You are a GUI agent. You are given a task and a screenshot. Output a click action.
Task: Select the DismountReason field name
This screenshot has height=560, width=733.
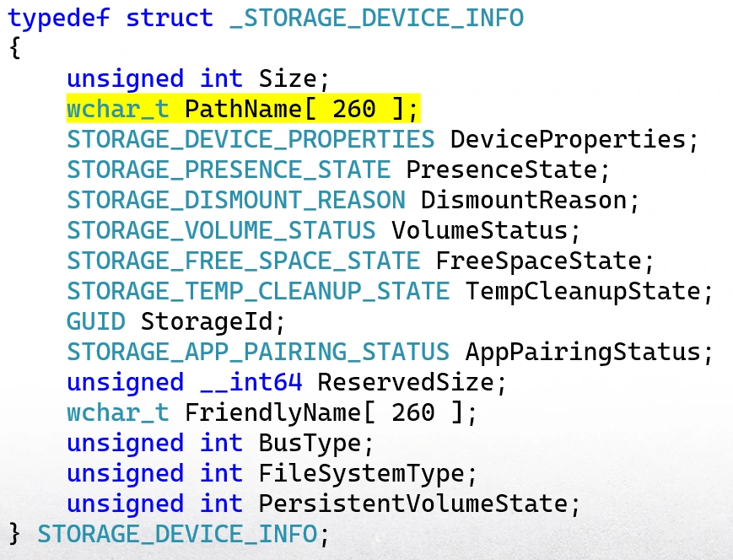click(524, 200)
